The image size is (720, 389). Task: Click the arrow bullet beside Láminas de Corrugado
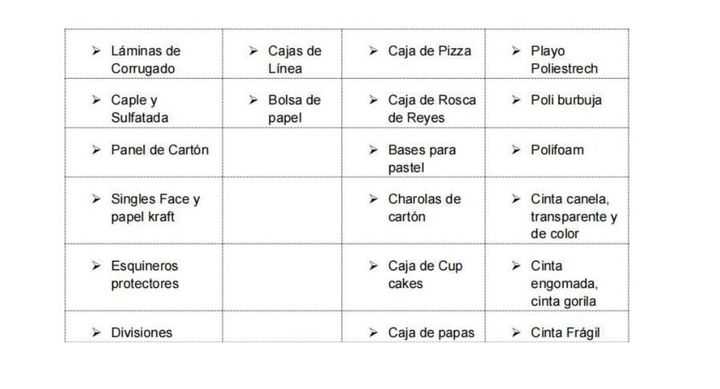(96, 51)
